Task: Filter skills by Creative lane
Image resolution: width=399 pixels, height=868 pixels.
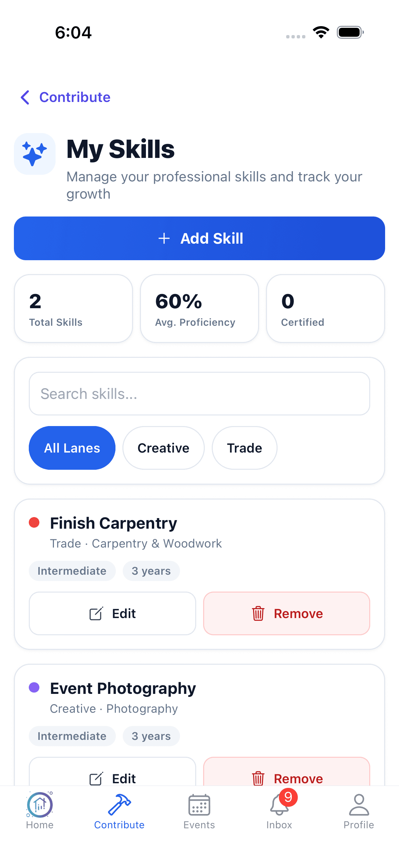Action: [x=163, y=448]
